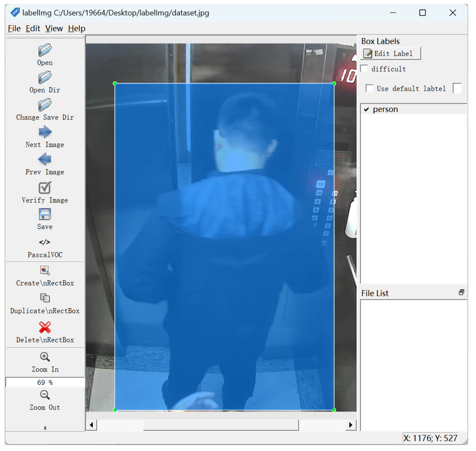Enable the difficult checkbox
Image resolution: width=476 pixels, height=451 pixels.
(x=364, y=69)
